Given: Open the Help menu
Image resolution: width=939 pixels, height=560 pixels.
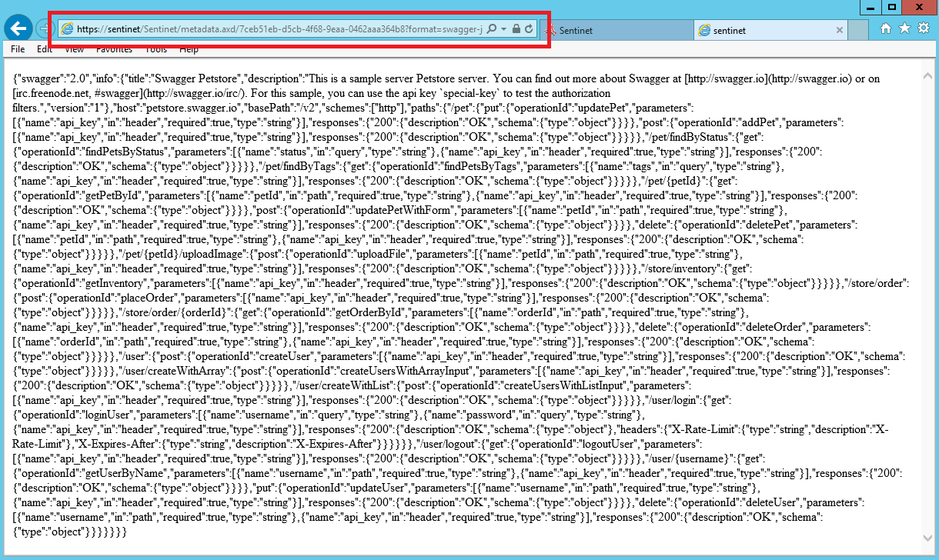Looking at the screenshot, I should (189, 49).
